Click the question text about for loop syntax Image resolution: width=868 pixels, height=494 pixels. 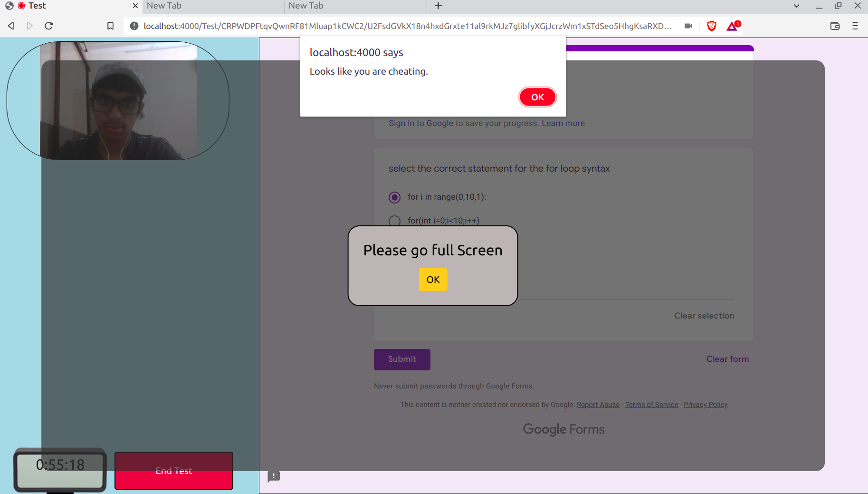[499, 168]
